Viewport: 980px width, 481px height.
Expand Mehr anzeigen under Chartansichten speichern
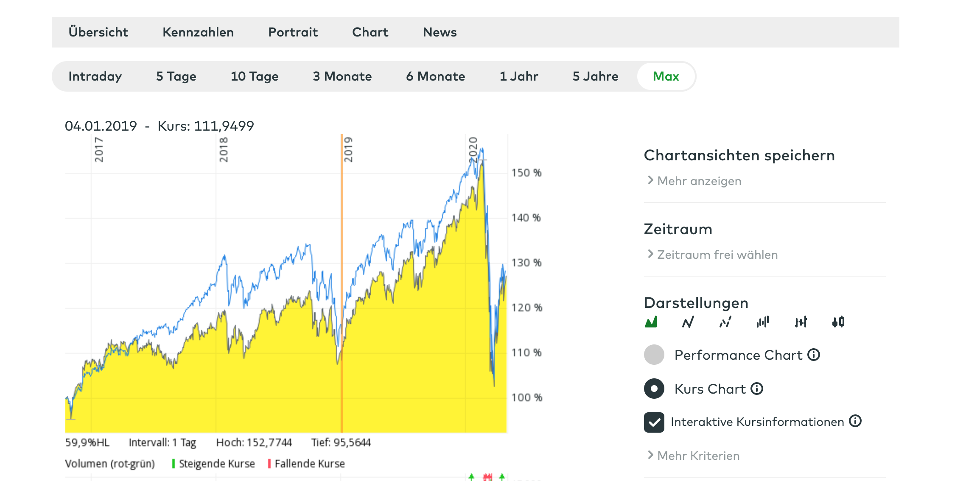[694, 181]
